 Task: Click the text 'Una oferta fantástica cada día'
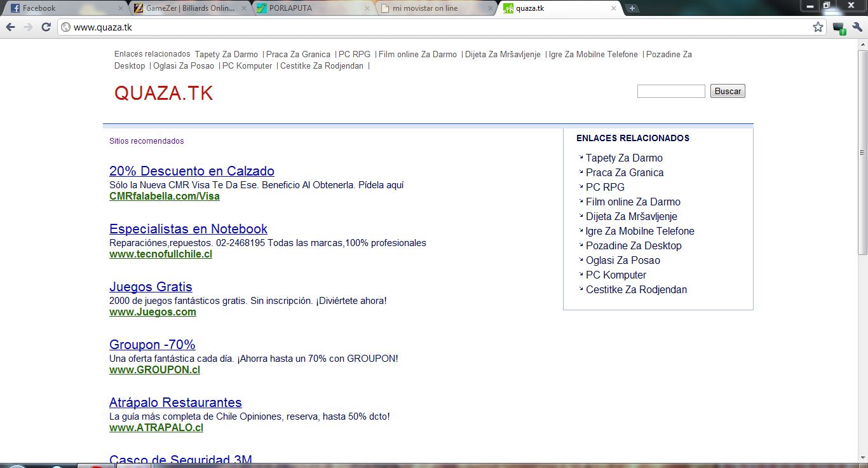pyautogui.click(x=172, y=359)
